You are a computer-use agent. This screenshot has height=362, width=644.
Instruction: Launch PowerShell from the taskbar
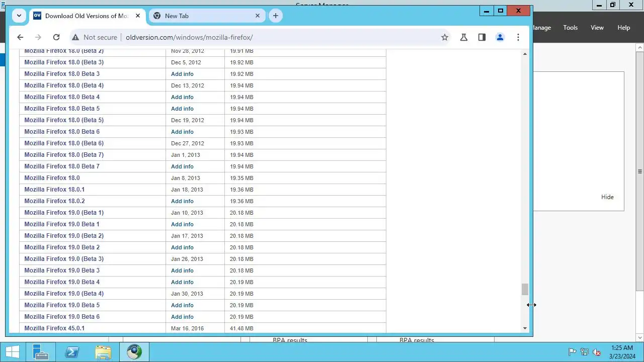(72, 352)
